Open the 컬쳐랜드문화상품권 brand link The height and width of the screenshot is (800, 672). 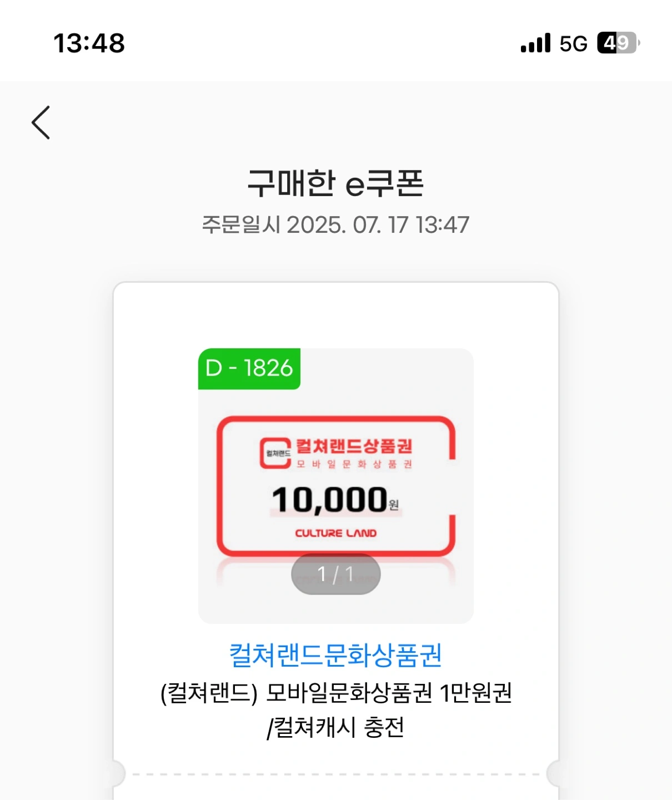coord(335,655)
